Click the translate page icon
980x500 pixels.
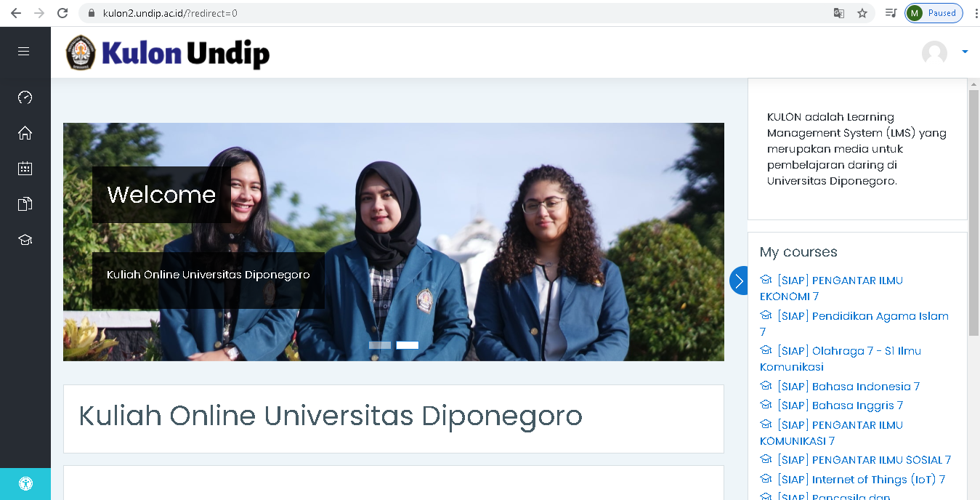pyautogui.click(x=839, y=13)
